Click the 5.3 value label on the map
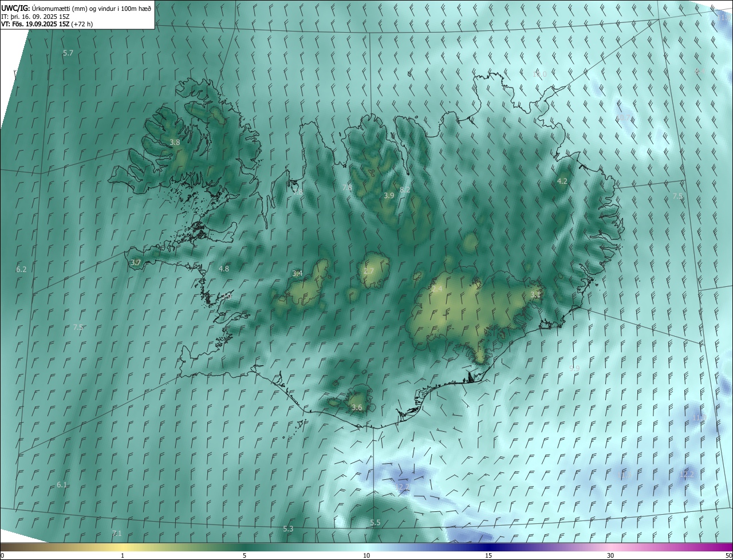Screen dimensions: 733x560 click(x=288, y=529)
